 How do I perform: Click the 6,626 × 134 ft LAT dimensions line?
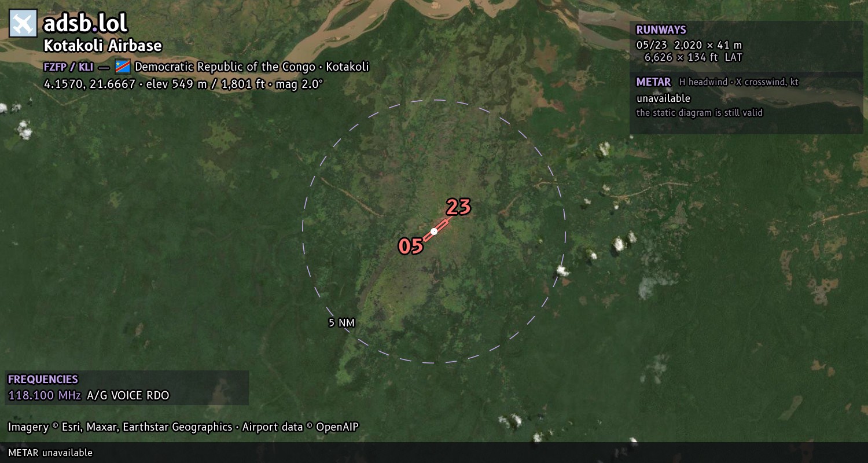click(693, 57)
